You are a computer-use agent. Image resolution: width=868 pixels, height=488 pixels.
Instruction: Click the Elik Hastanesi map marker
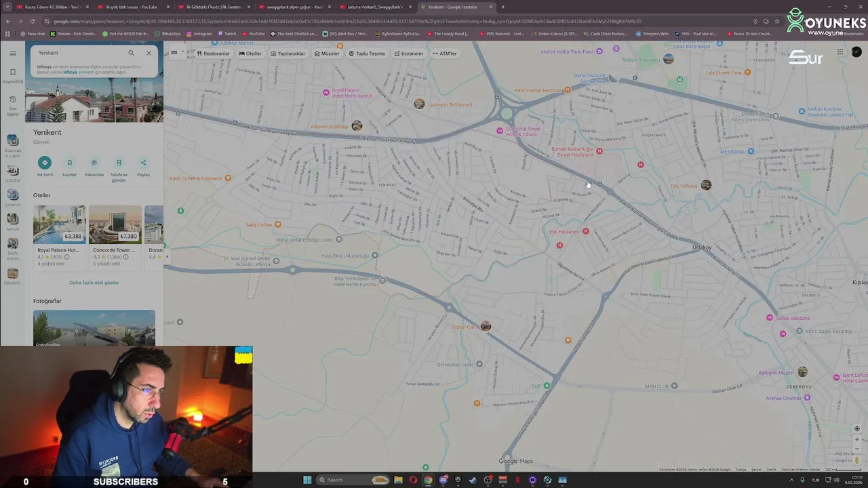click(x=586, y=232)
